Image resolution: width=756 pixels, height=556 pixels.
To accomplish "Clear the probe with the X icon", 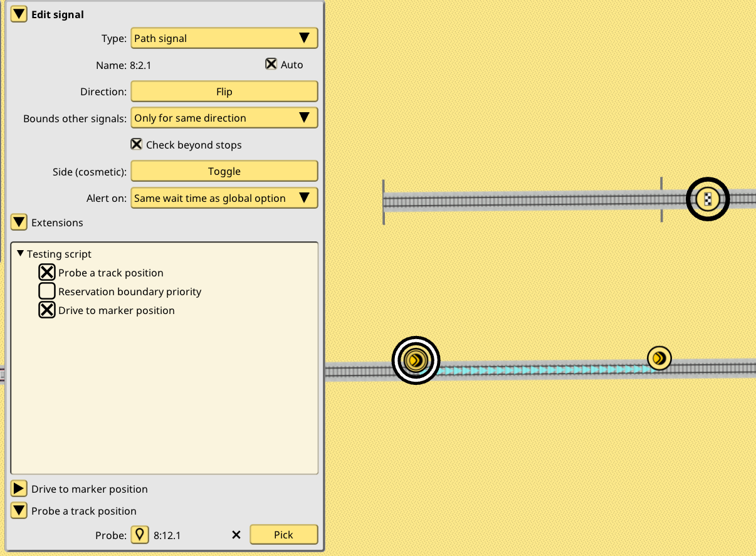I will 236,535.
